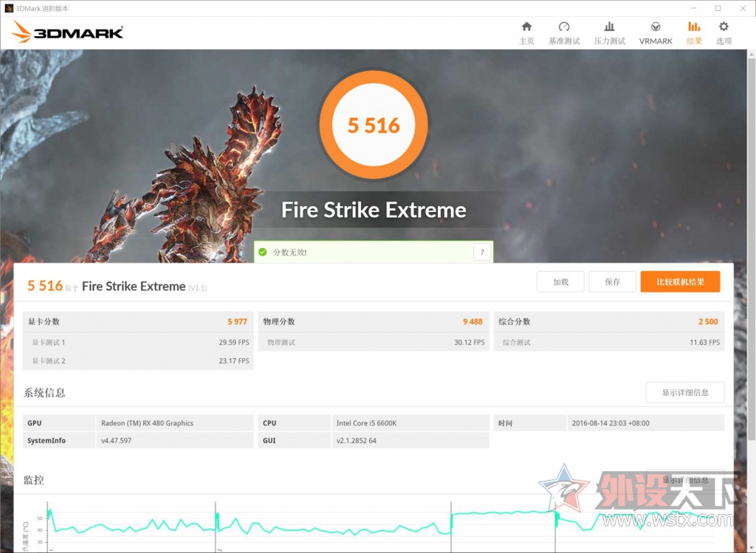Image resolution: width=756 pixels, height=553 pixels.
Task: Click the SystemInfo v4.47.597 value
Action: click(116, 440)
